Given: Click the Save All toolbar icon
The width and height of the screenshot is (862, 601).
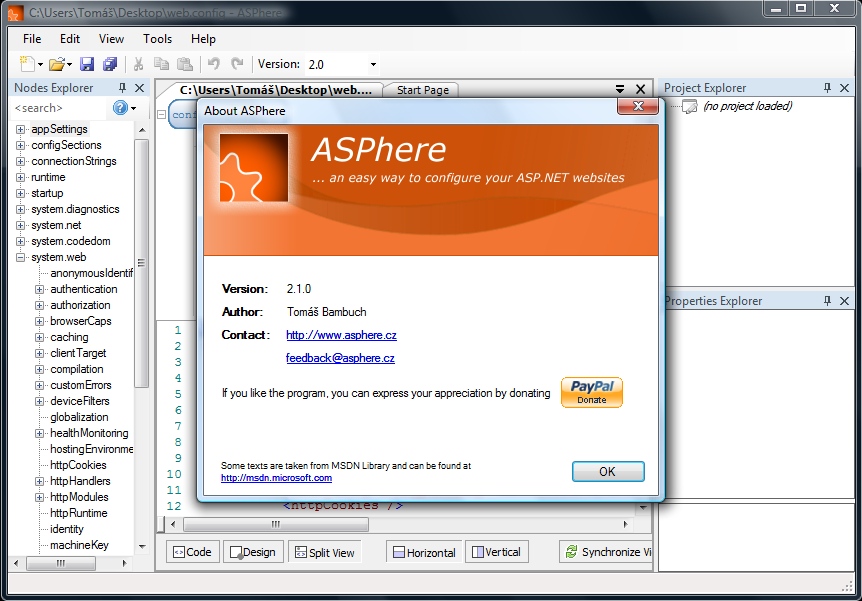Looking at the screenshot, I should click(110, 64).
